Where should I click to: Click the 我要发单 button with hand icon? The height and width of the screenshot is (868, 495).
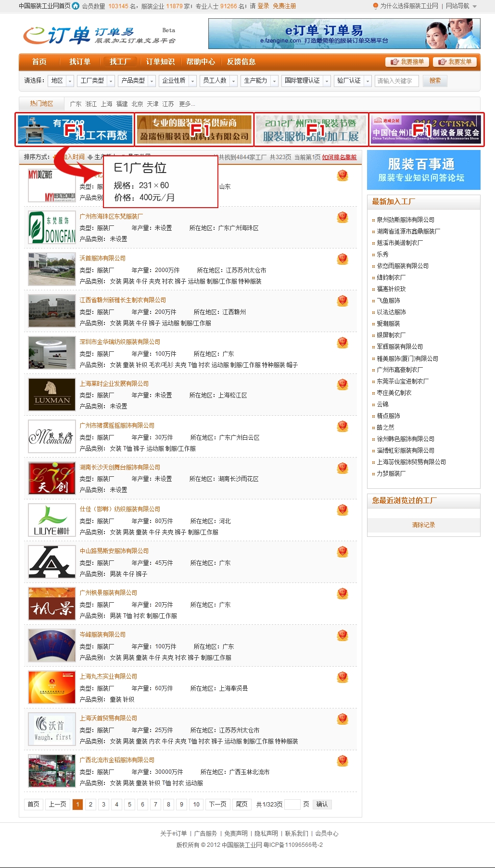click(x=455, y=62)
